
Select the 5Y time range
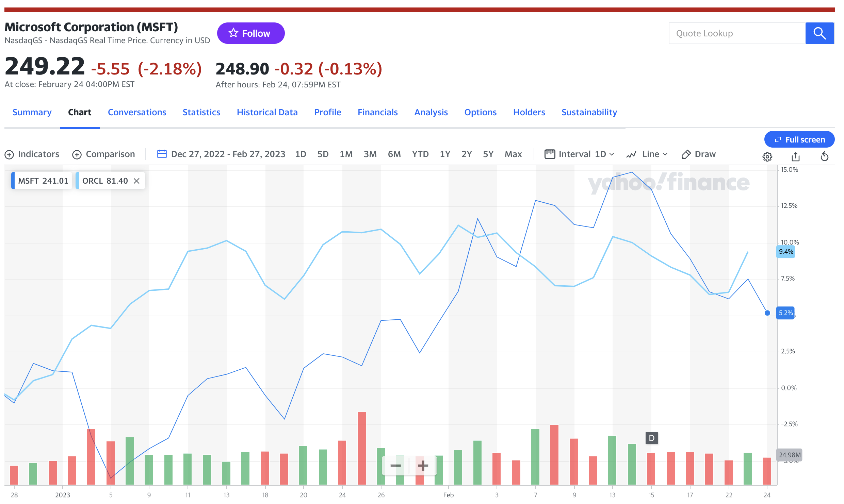[x=488, y=154]
